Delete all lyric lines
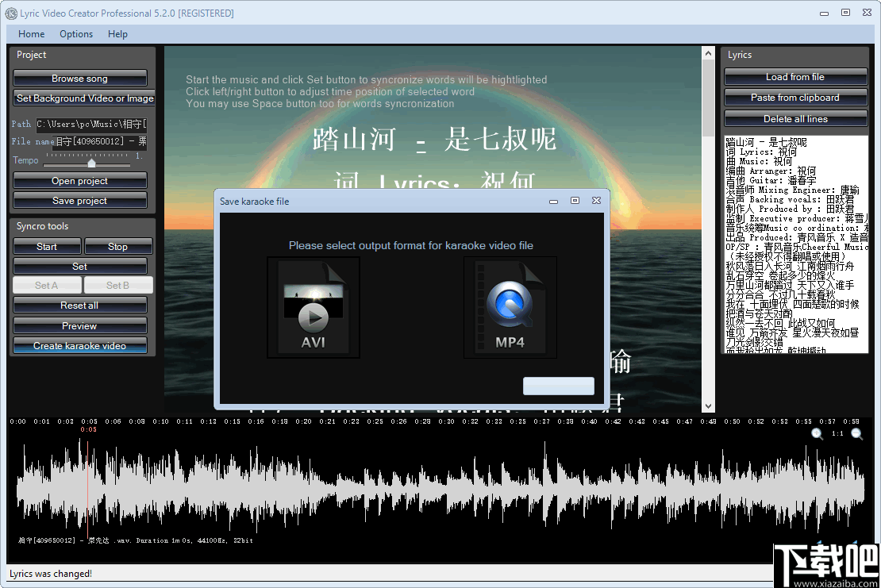The image size is (881, 588). coord(794,118)
